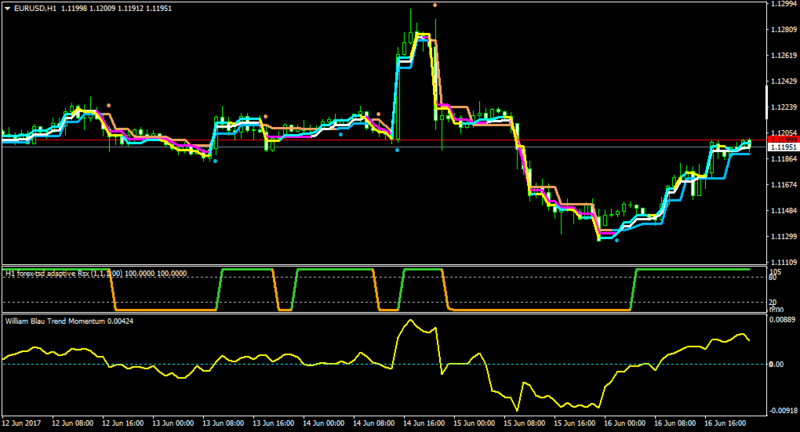Click the 12 Jun 2017 date label
Viewport: 800px width, 432px height.
coord(21,423)
